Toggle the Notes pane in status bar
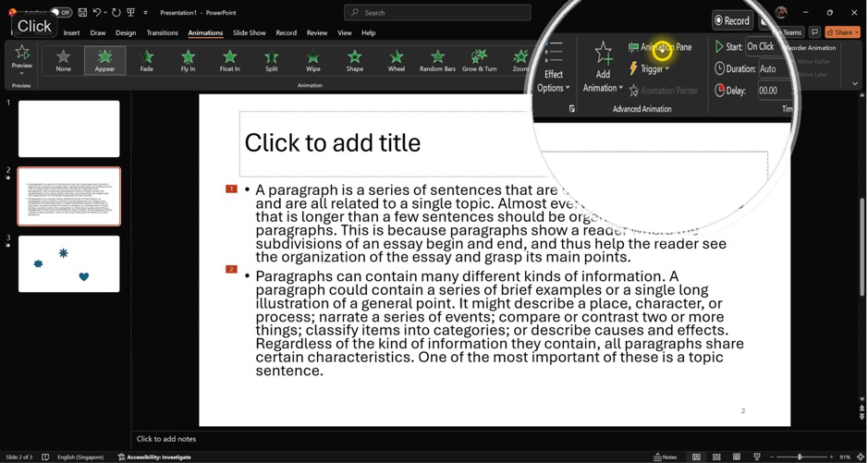Screen dimensions: 868x463 [665, 457]
